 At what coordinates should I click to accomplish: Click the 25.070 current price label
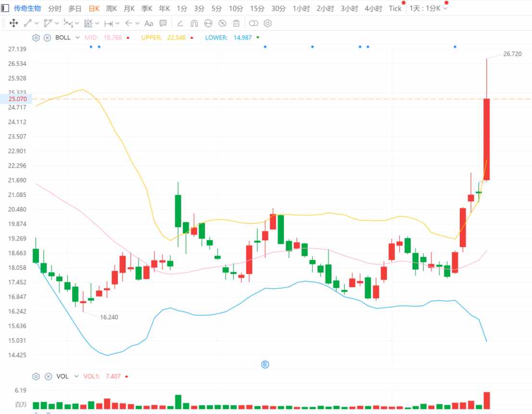point(17,99)
